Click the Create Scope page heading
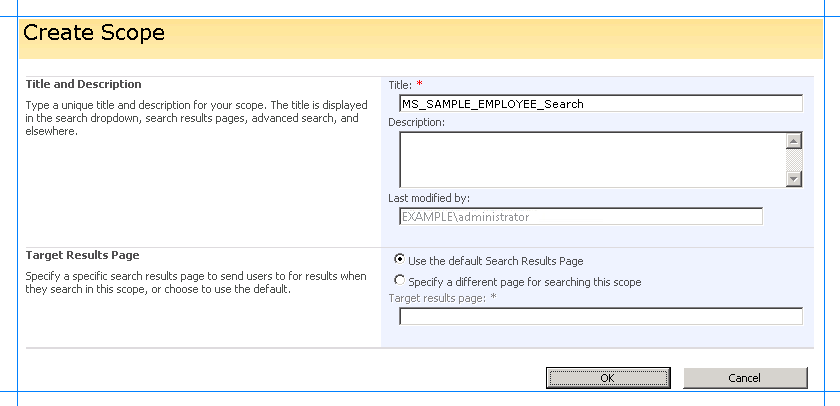Image resolution: width=840 pixels, height=406 pixels. pos(94,33)
